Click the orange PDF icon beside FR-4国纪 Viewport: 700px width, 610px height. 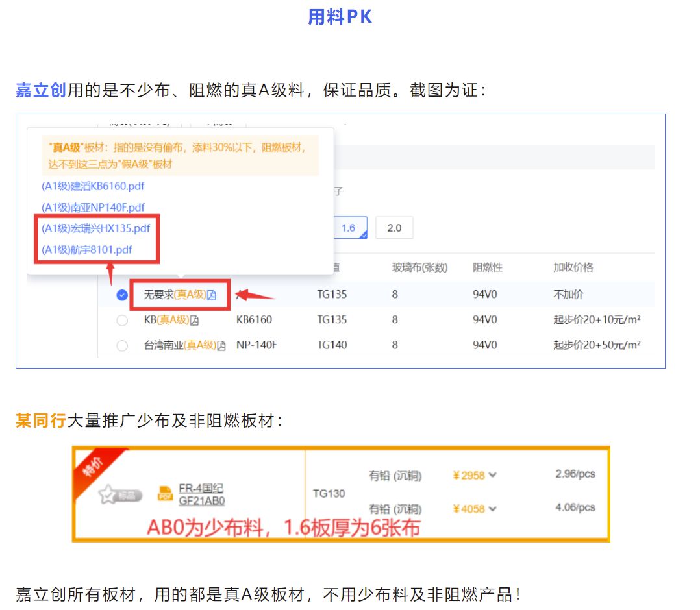[x=165, y=494]
